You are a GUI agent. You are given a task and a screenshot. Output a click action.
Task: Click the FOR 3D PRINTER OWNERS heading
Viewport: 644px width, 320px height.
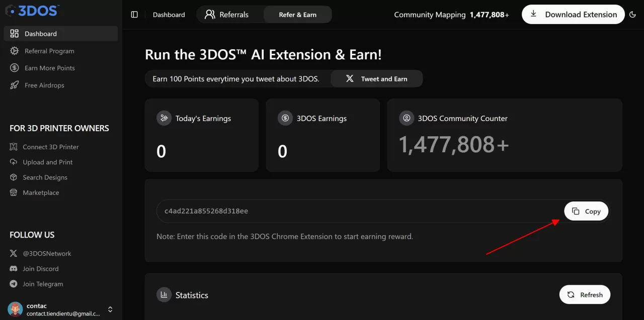[x=59, y=128]
